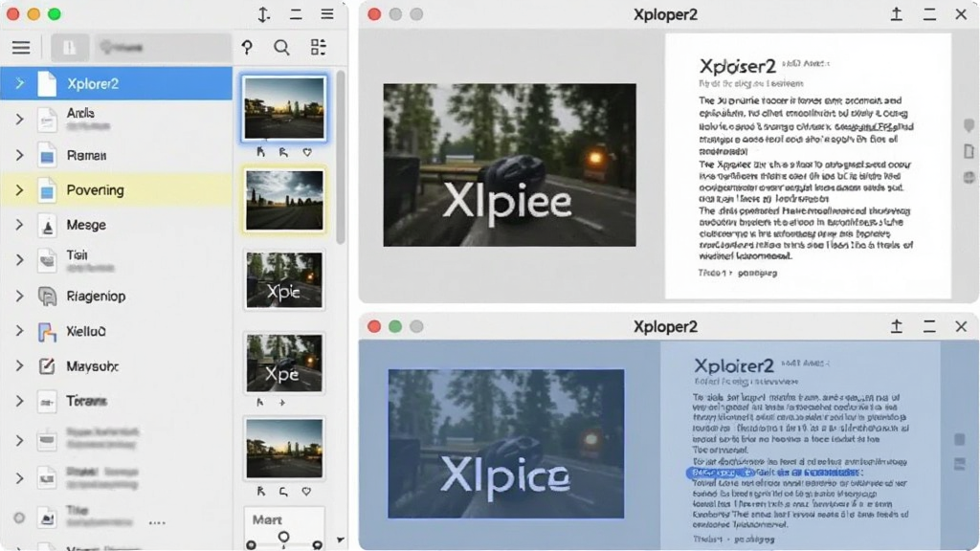Click the Xploiser2 heading in the top document
Screen dimensions: 980x551
pyautogui.click(x=738, y=66)
